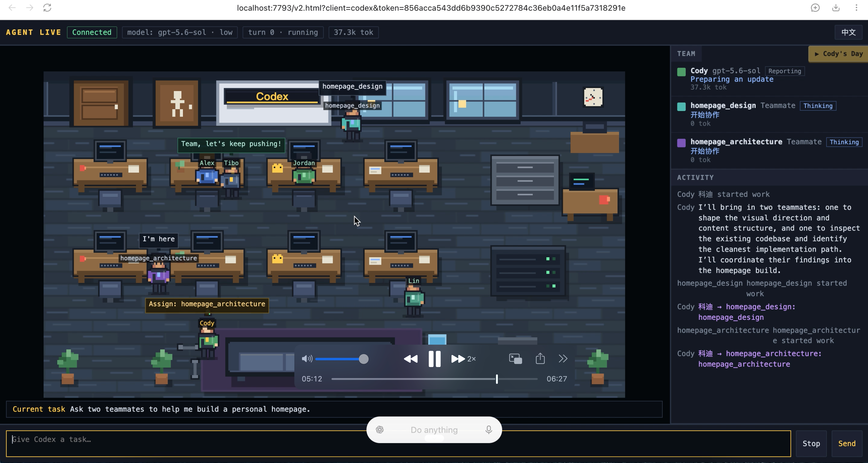Open the video share icon
Viewport: 868px width, 463px height.
(x=540, y=358)
